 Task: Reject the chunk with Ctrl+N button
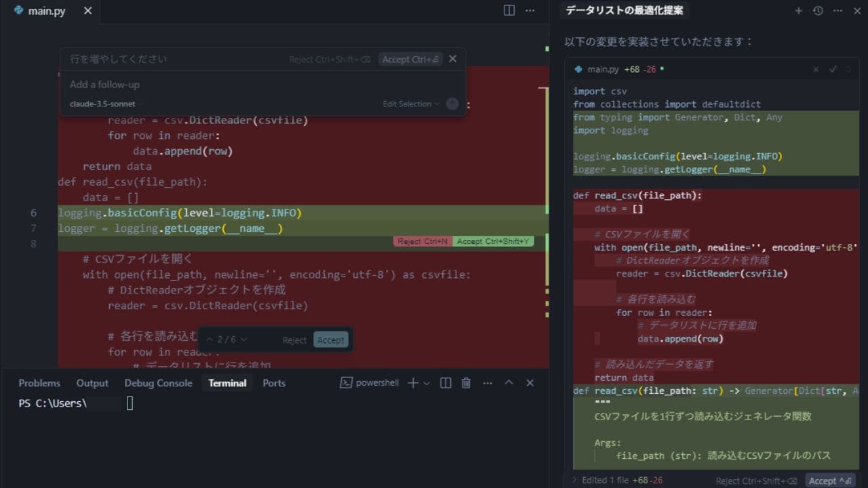coord(422,241)
